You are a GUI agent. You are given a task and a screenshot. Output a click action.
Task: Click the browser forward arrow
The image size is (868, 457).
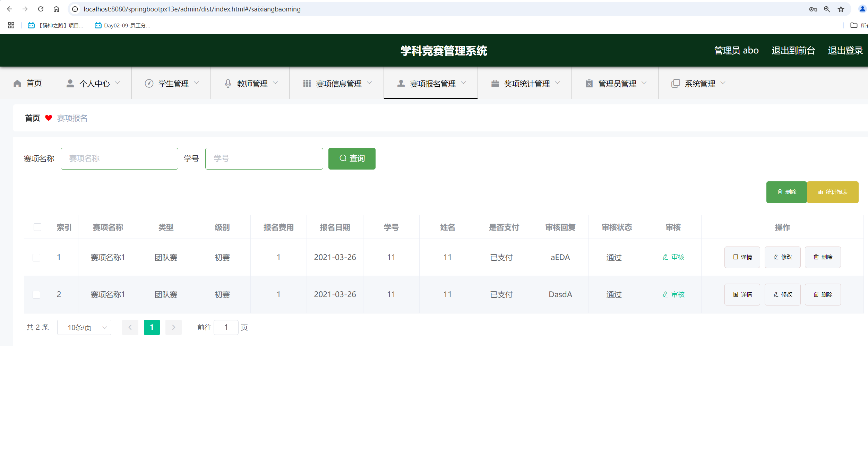(25, 9)
